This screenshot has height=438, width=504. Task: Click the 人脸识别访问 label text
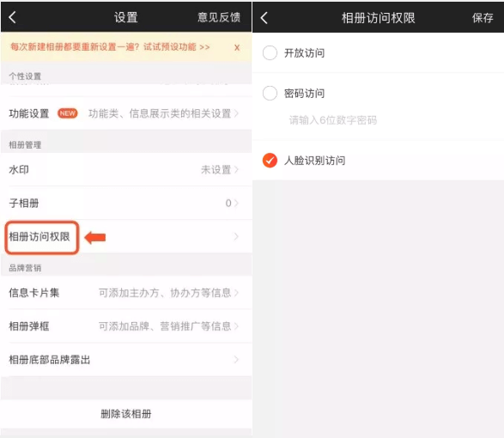[x=315, y=160]
